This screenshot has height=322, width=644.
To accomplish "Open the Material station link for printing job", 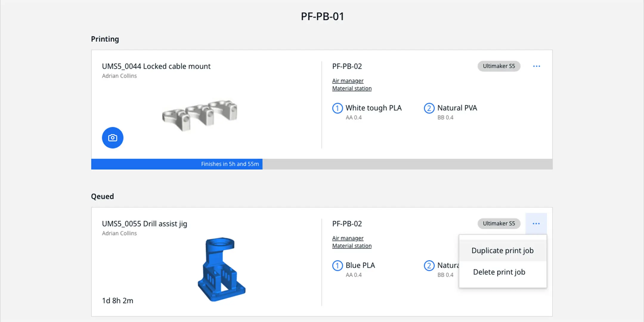I will (352, 88).
